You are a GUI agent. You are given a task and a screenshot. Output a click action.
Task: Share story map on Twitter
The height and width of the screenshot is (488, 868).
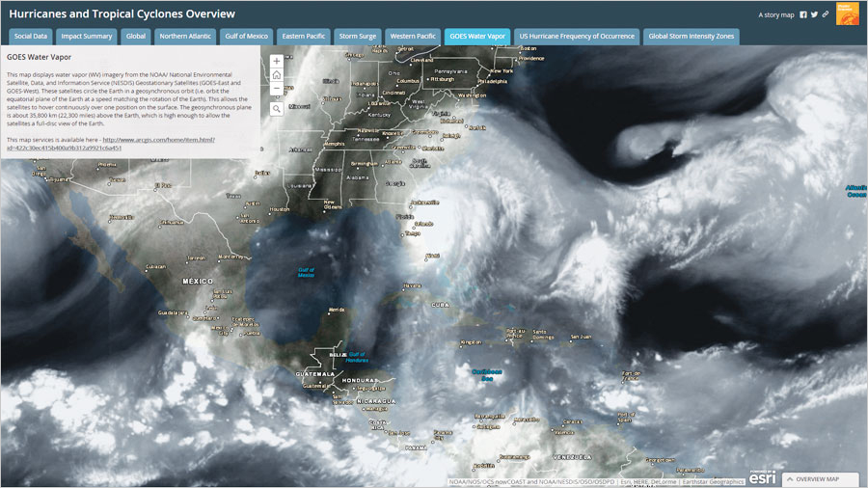pyautogui.click(x=814, y=14)
